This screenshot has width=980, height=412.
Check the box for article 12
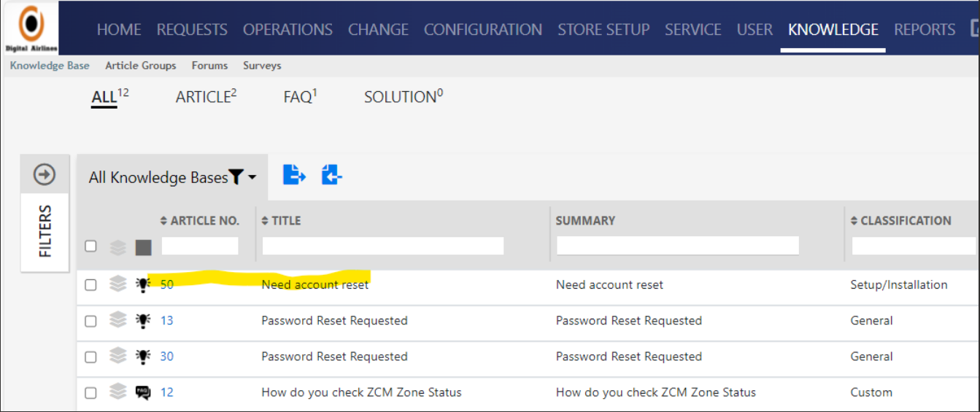(x=90, y=393)
